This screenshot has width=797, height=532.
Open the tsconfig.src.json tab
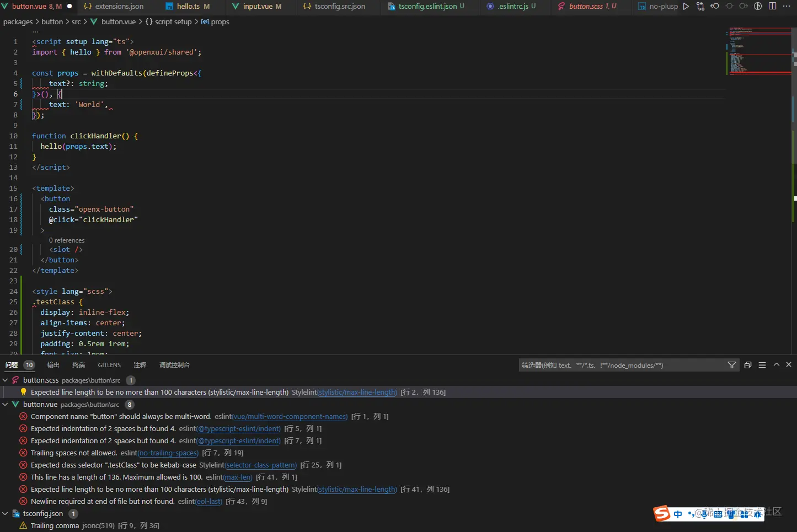339,6
